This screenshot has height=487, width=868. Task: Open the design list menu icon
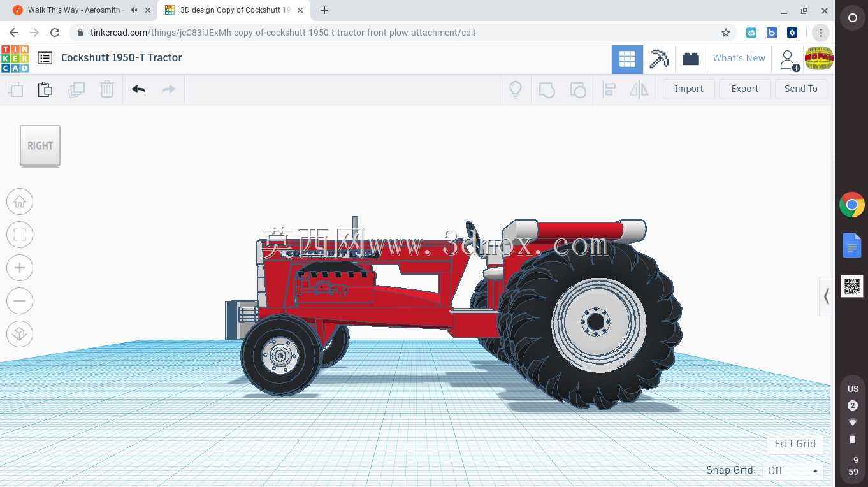tap(45, 58)
